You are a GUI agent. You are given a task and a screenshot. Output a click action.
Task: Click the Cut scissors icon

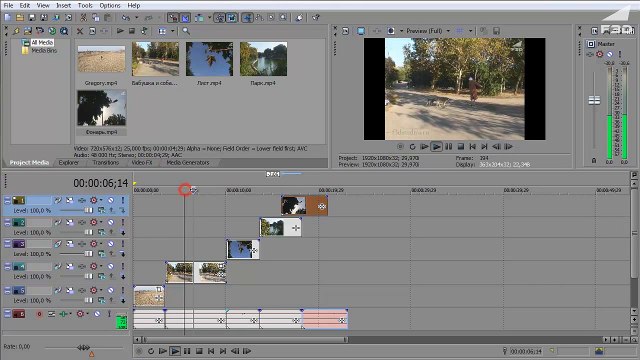click(x=83, y=18)
